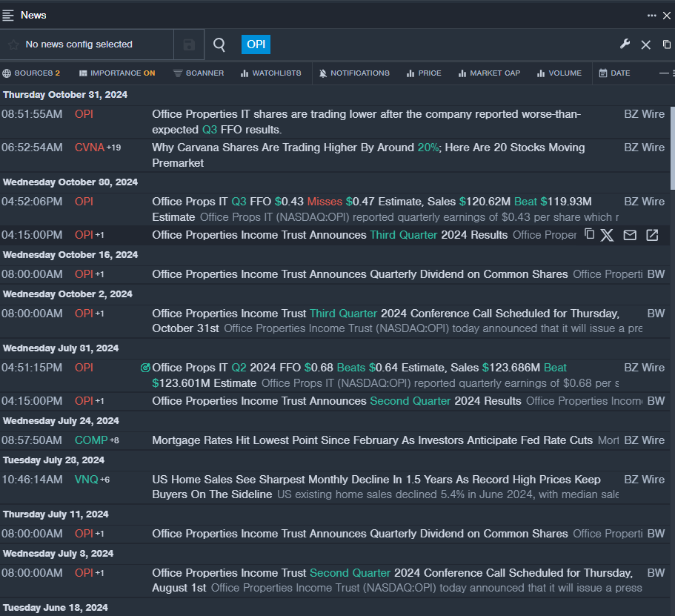675x616 pixels.
Task: Favorite the news config with star icon
Action: pos(13,44)
